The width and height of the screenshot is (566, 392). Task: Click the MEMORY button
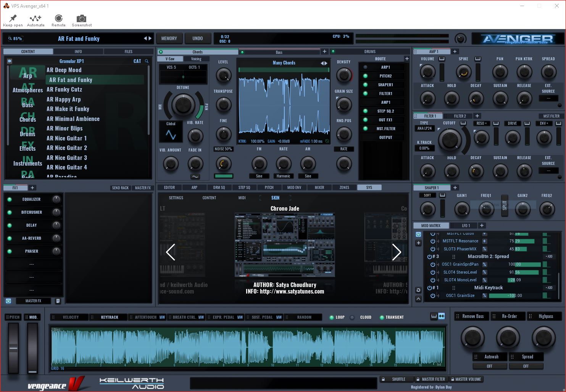(169, 39)
